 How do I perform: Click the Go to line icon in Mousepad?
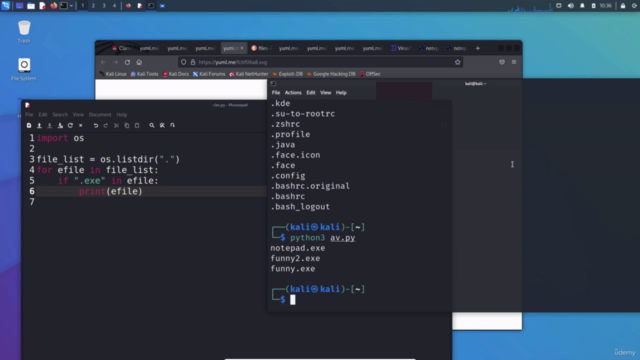(x=172, y=125)
